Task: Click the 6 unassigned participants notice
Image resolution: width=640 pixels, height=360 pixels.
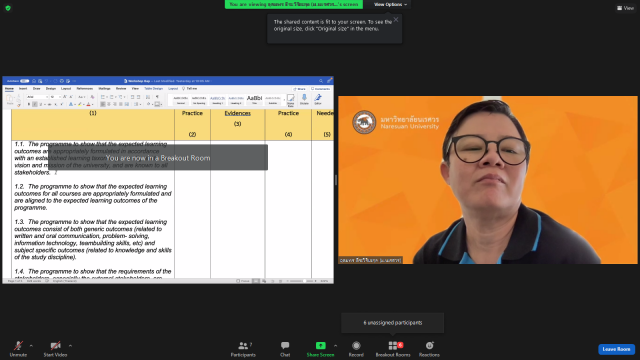Action: [x=392, y=322]
